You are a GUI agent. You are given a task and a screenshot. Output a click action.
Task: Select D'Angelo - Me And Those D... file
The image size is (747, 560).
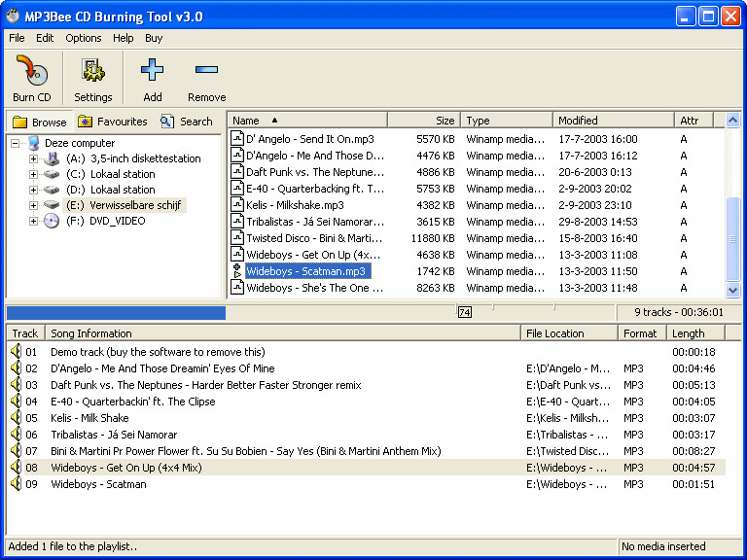pos(315,156)
